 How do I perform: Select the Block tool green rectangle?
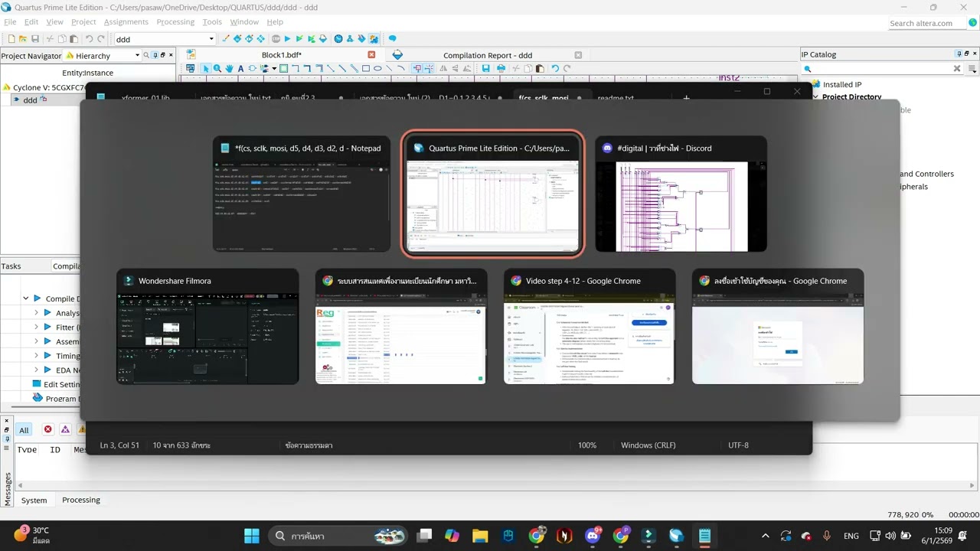click(283, 68)
